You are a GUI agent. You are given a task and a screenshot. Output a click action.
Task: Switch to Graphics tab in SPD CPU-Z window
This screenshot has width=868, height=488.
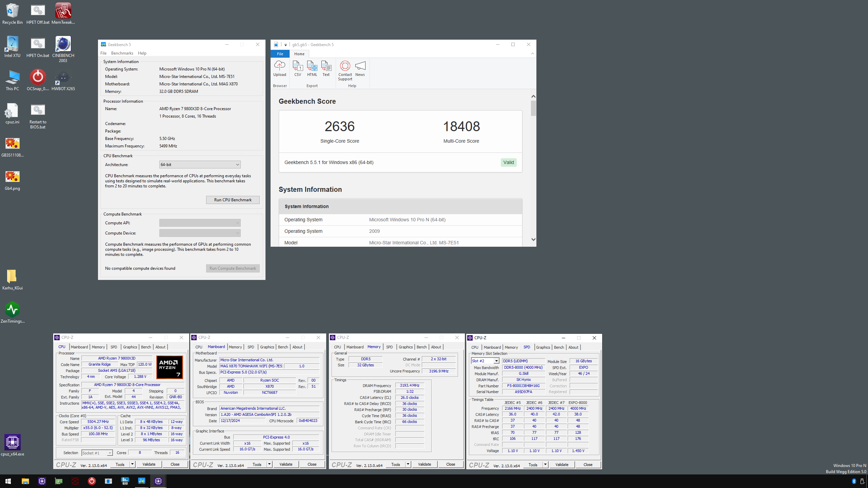543,347
